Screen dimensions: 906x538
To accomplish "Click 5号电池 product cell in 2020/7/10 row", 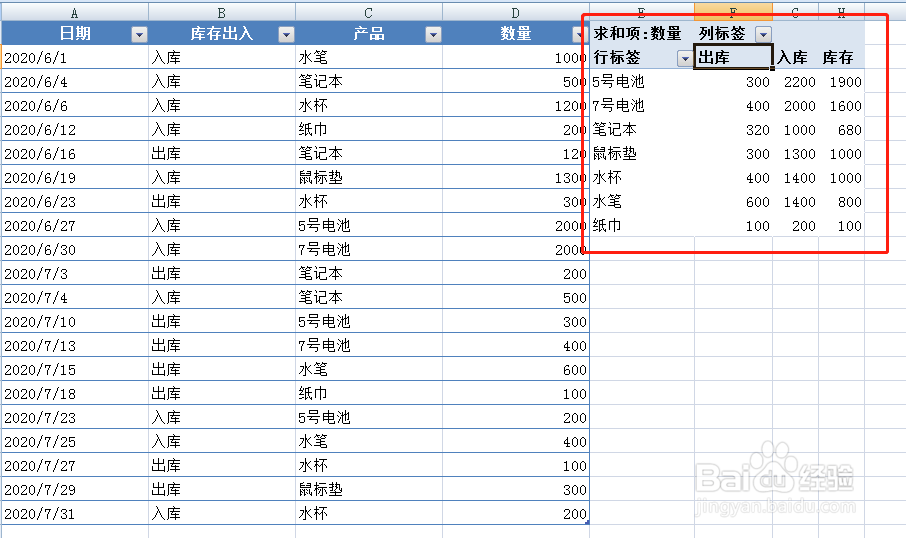I will (x=369, y=321).
